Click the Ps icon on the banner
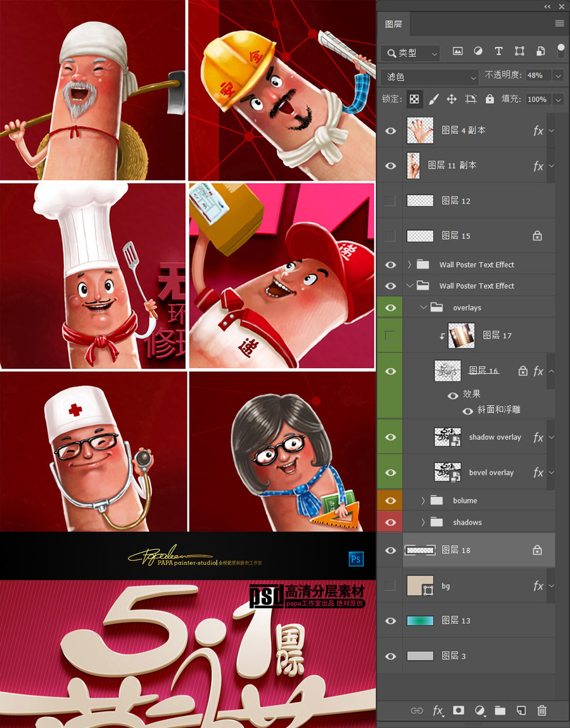This screenshot has height=728, width=570. (x=356, y=559)
